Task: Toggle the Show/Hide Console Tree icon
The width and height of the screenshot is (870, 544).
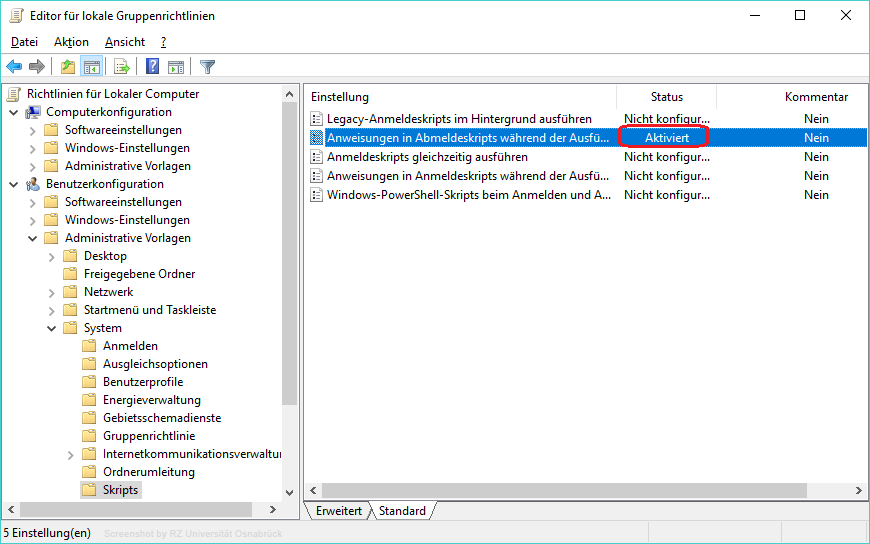Action: click(91, 67)
